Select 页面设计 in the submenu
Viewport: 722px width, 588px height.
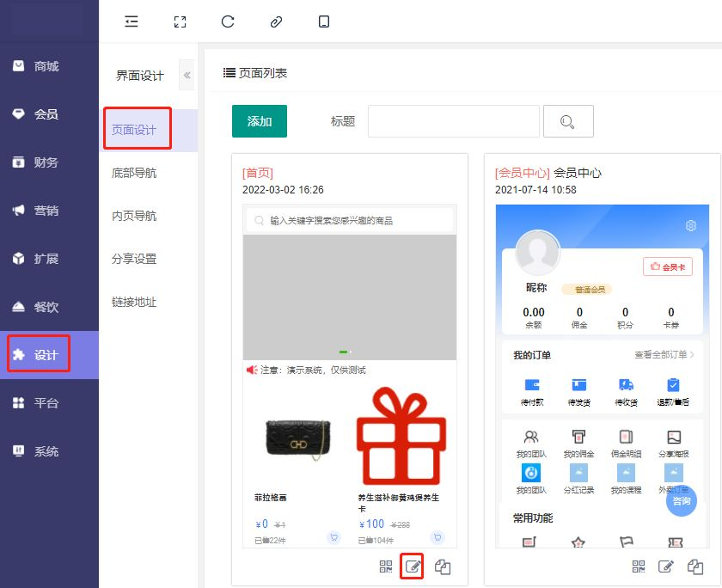click(135, 130)
